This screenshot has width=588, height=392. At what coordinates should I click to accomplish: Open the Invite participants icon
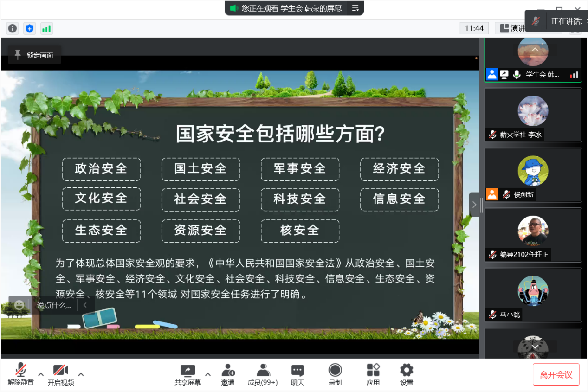[228, 374]
